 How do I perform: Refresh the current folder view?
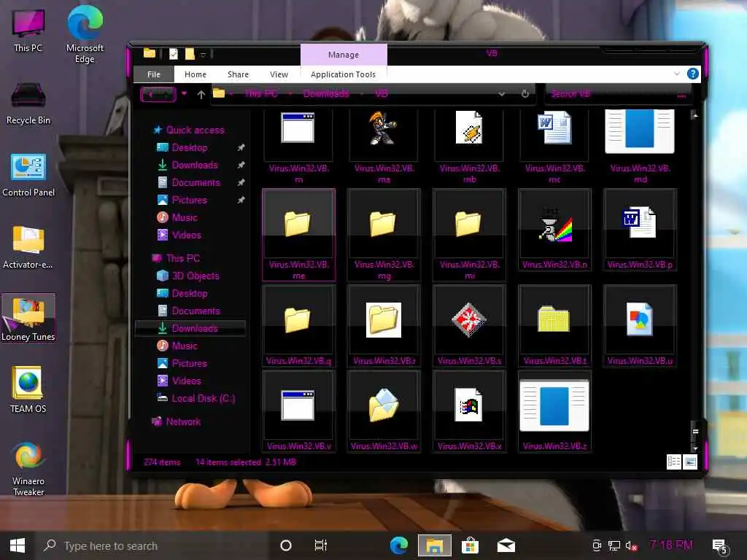(525, 94)
